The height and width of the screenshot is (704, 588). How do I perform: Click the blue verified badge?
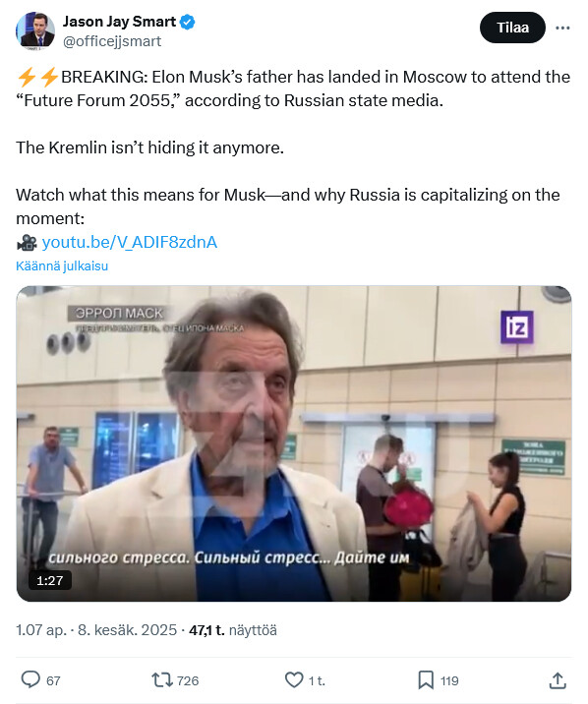[x=187, y=22]
